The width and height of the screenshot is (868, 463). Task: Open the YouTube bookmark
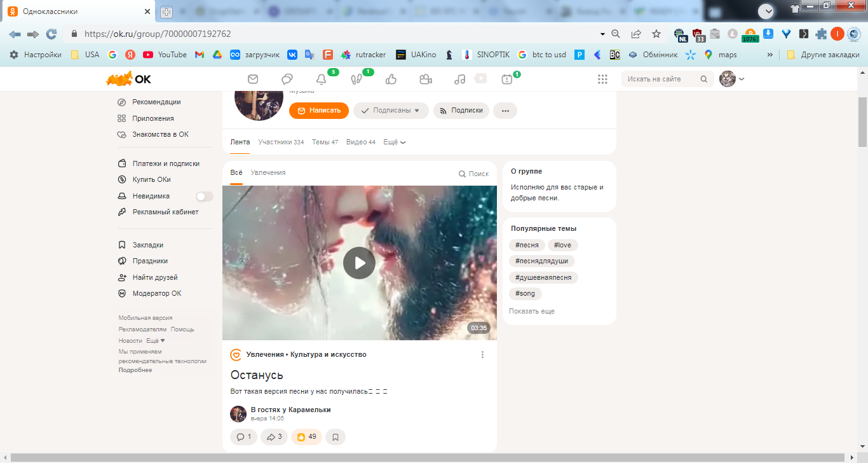click(165, 55)
